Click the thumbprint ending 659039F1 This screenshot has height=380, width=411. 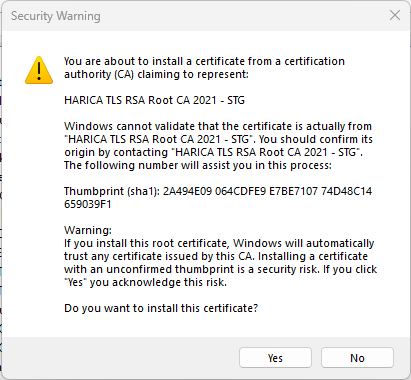(88, 204)
